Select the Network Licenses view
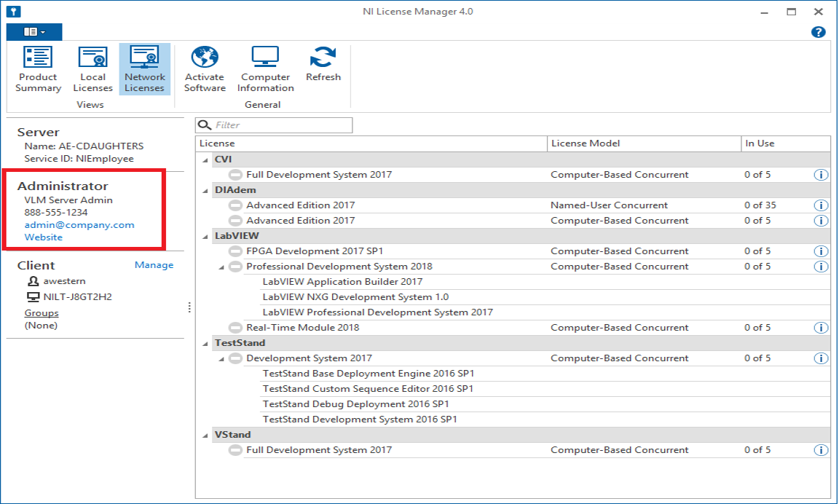Image resolution: width=839 pixels, height=504 pixels. 144,69
